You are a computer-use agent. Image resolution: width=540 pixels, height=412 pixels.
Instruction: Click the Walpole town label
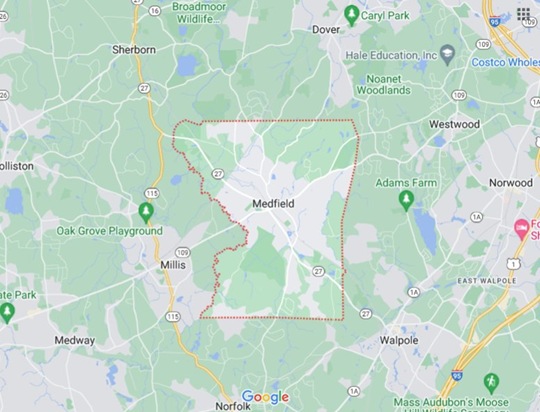399,340
